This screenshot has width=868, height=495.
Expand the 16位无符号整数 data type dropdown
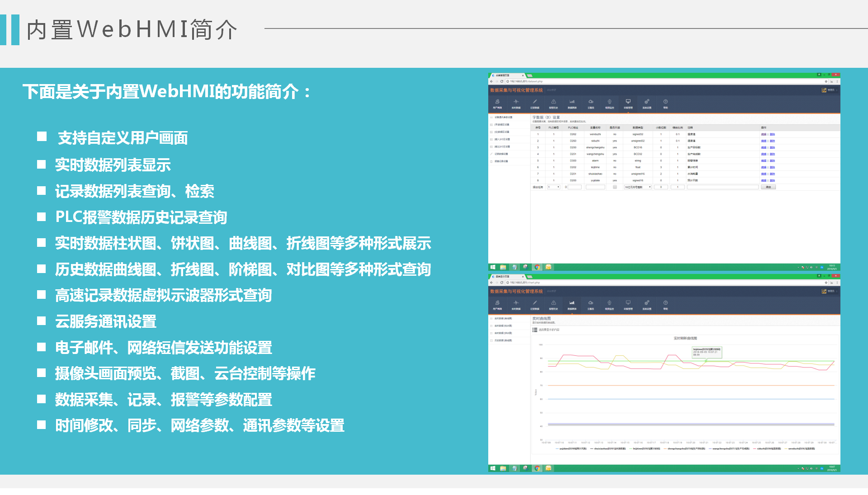point(638,187)
